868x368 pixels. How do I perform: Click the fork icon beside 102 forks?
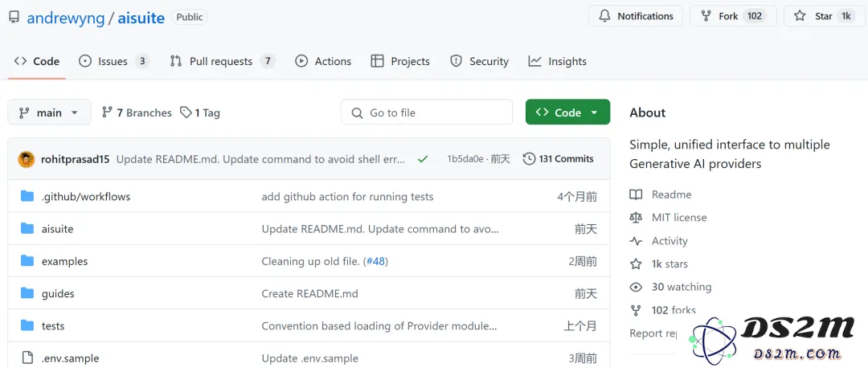(636, 310)
